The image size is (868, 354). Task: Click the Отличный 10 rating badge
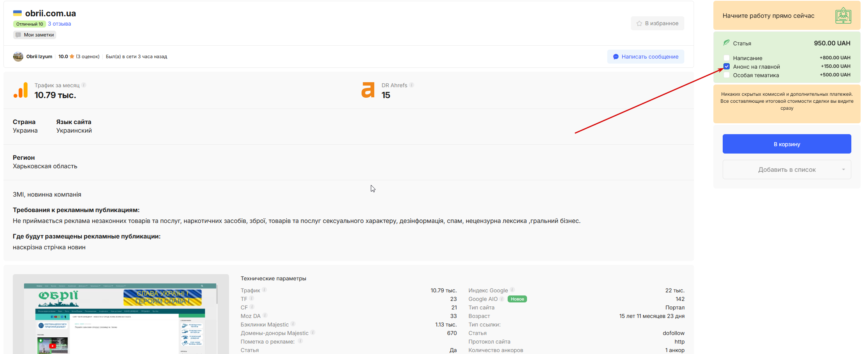29,24
